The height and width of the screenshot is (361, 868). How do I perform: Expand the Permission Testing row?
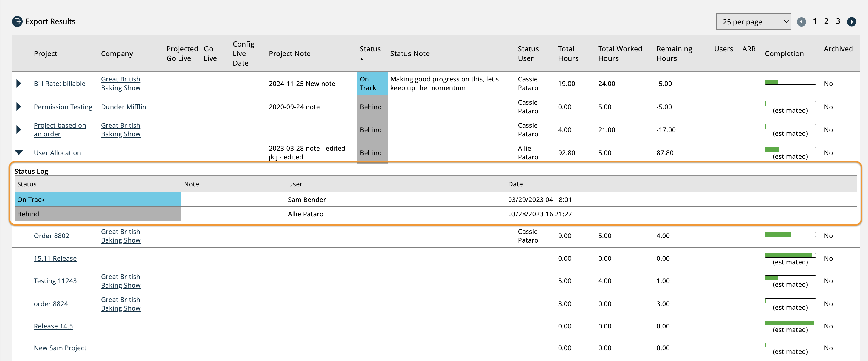pos(19,107)
